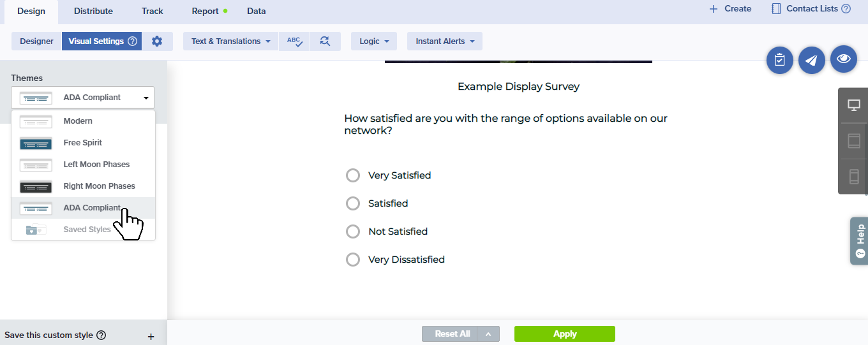Select the Very Dissatisfied radio option
Screen dimensions: 868x345
[353, 260]
